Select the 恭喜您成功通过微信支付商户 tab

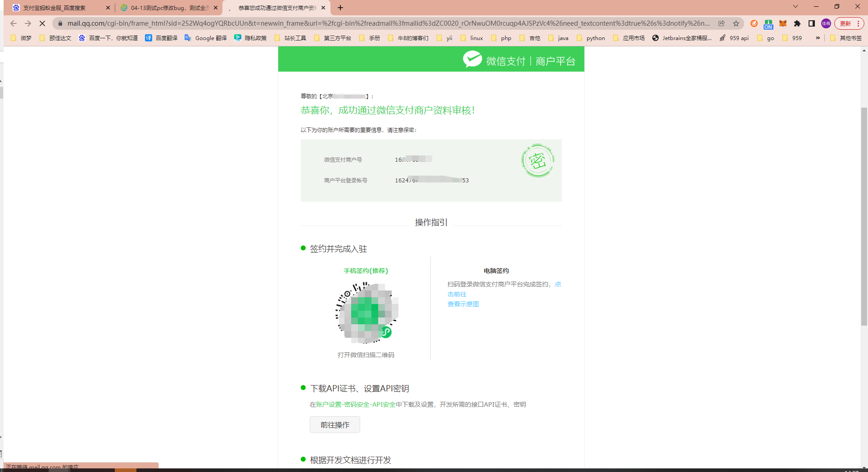click(x=276, y=8)
